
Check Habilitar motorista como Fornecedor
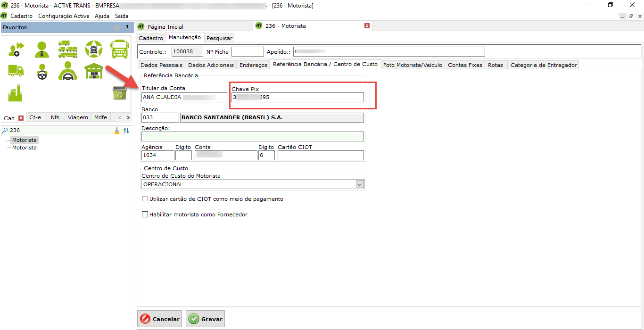click(145, 214)
